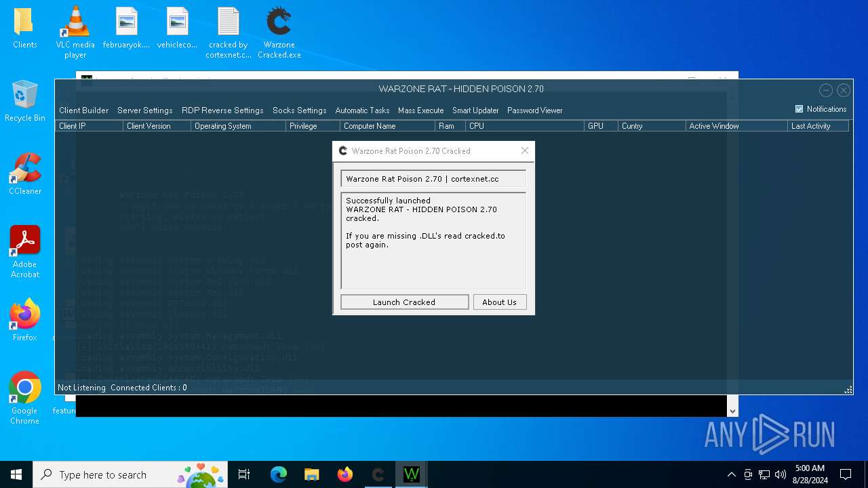Open the Clients folder on desktop
The width and height of the screenshot is (868, 488).
pyautogui.click(x=24, y=28)
